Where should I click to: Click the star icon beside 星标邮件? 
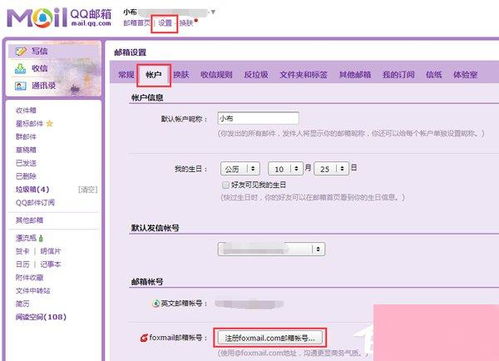point(49,124)
